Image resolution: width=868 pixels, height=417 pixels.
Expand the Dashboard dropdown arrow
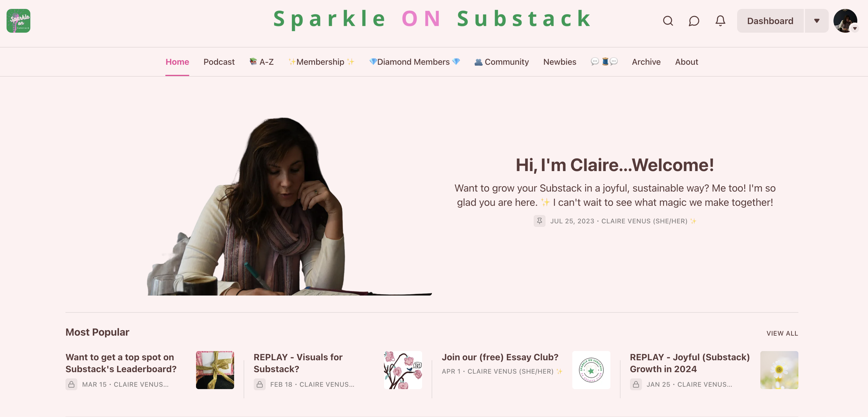817,21
